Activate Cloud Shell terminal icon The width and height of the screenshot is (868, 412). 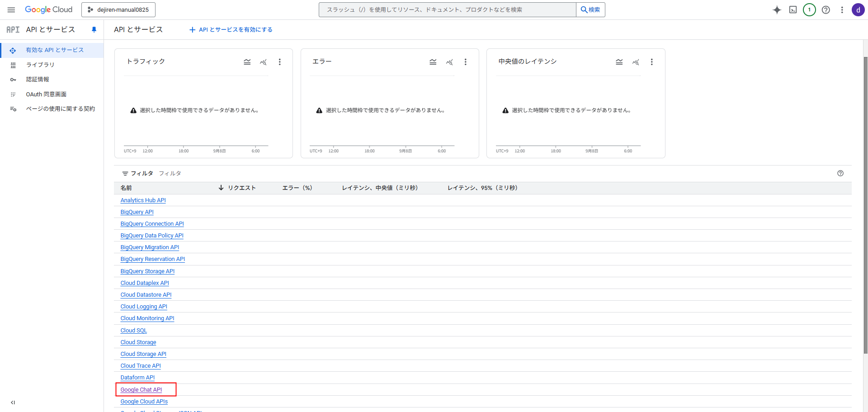(x=793, y=10)
